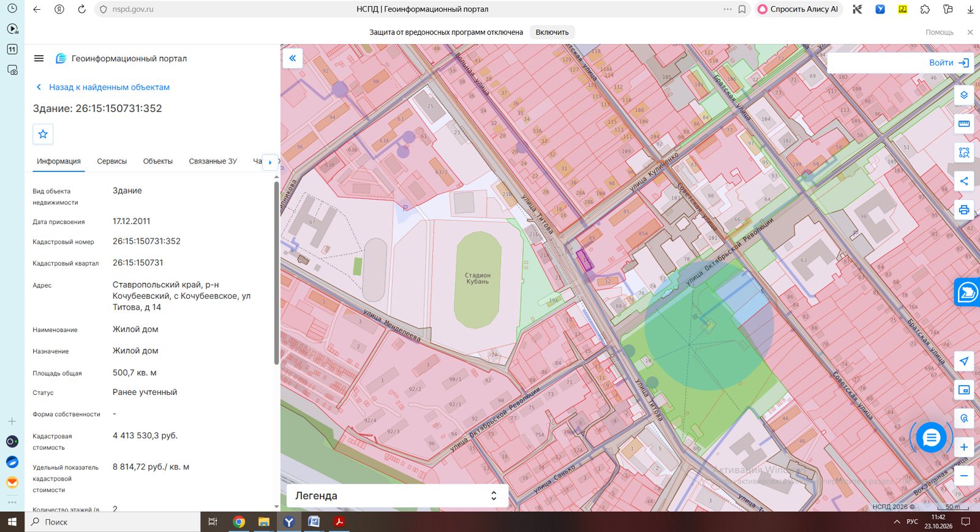
Task: Open Chrome from the taskbar
Action: [239, 522]
